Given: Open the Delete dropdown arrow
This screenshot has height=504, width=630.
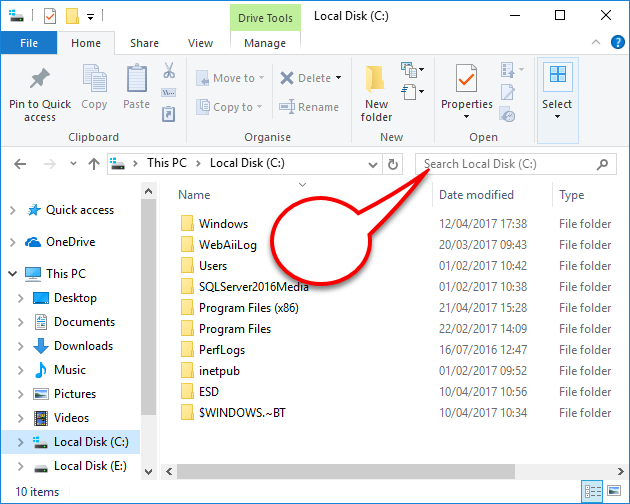Looking at the screenshot, I should click(x=339, y=78).
